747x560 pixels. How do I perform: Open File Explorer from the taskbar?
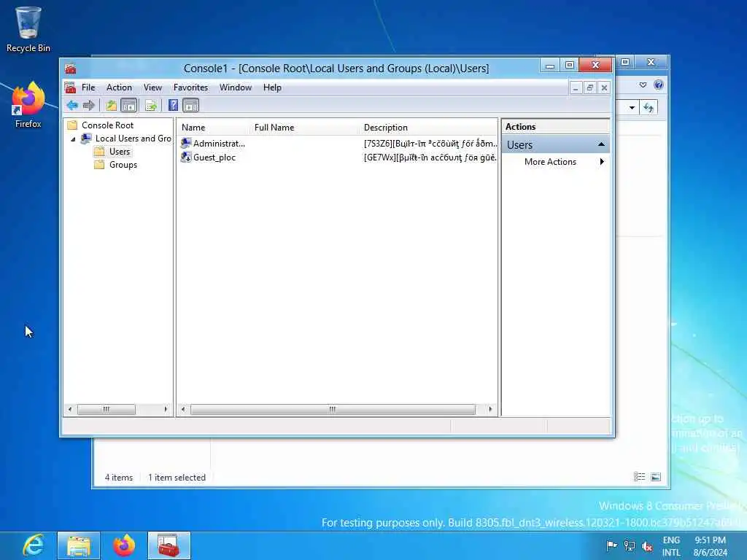(x=79, y=545)
